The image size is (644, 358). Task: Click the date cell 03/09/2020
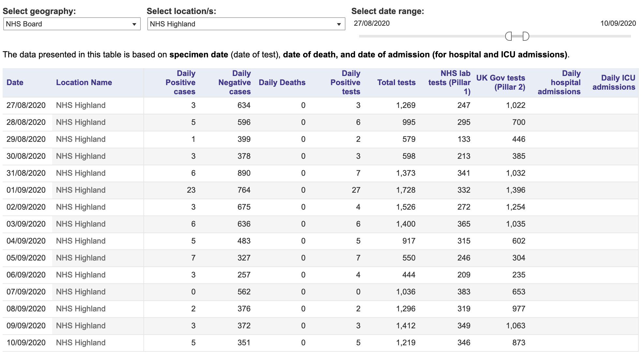pyautogui.click(x=26, y=224)
